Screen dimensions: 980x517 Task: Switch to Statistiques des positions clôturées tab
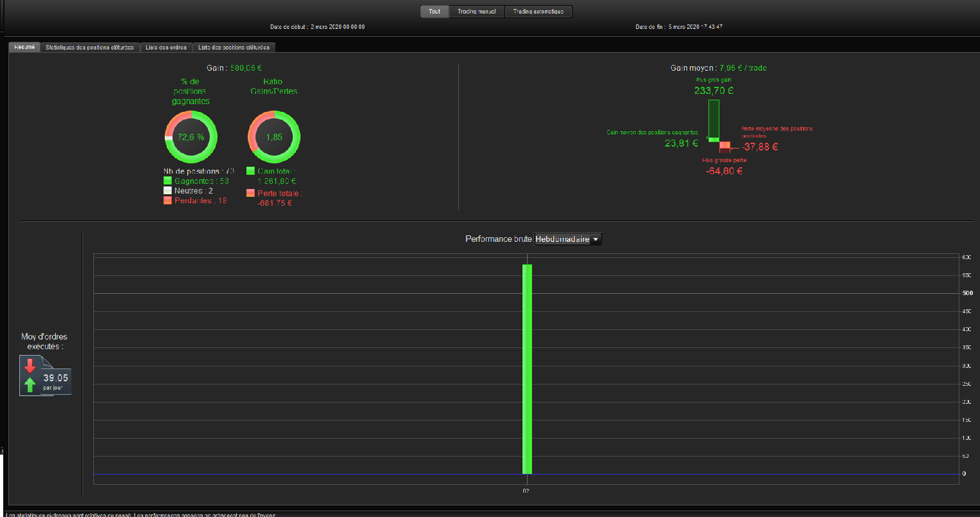click(90, 47)
